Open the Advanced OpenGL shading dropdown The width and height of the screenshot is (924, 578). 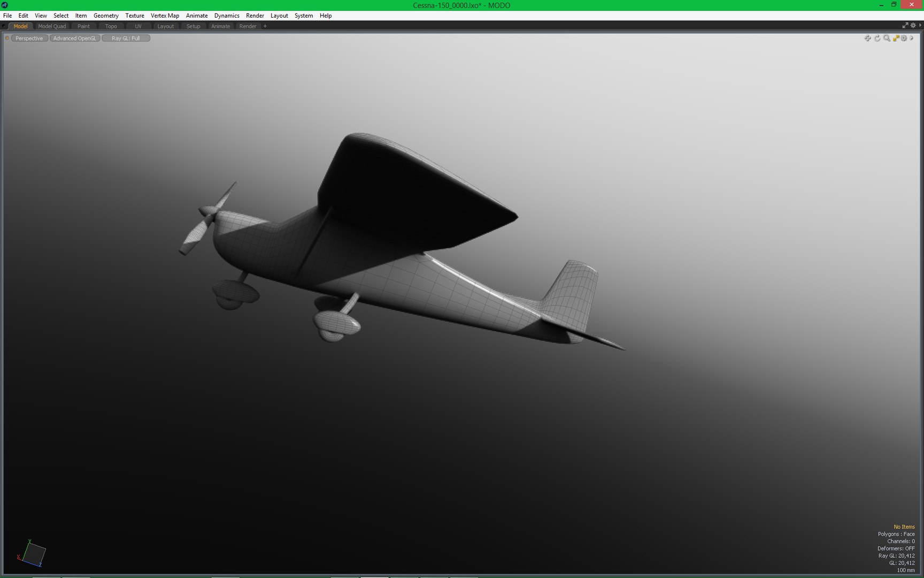tap(75, 38)
